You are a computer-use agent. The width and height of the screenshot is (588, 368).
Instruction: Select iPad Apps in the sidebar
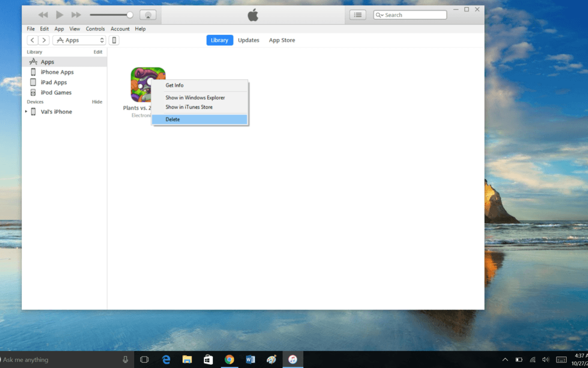click(x=64, y=82)
